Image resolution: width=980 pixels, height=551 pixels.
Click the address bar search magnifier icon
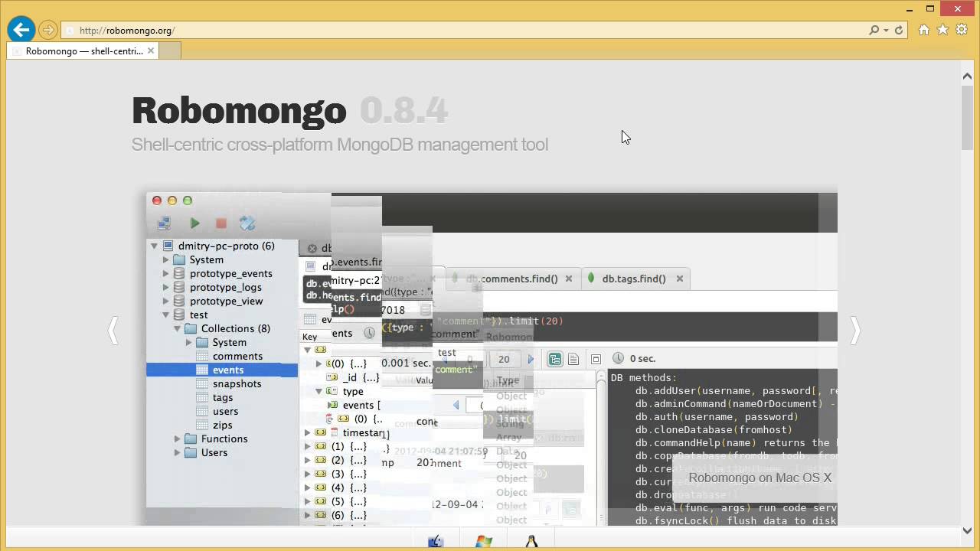pyautogui.click(x=874, y=31)
